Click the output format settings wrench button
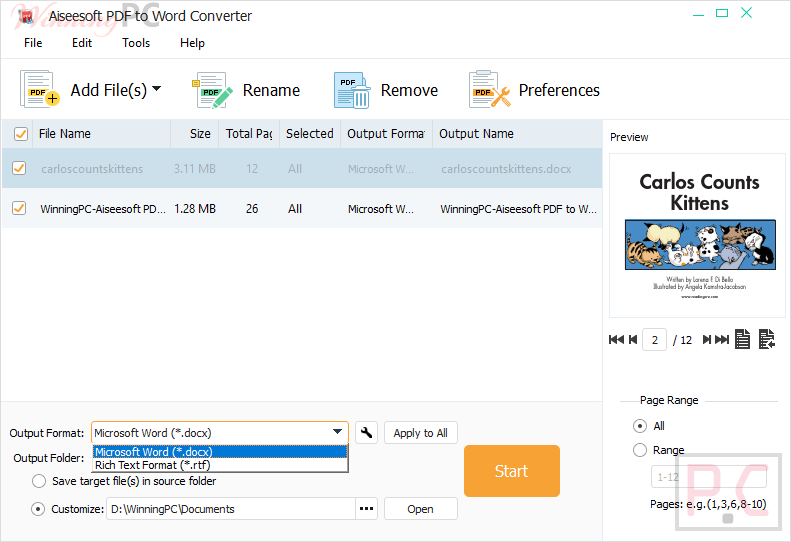This screenshot has height=542, width=791. click(367, 433)
